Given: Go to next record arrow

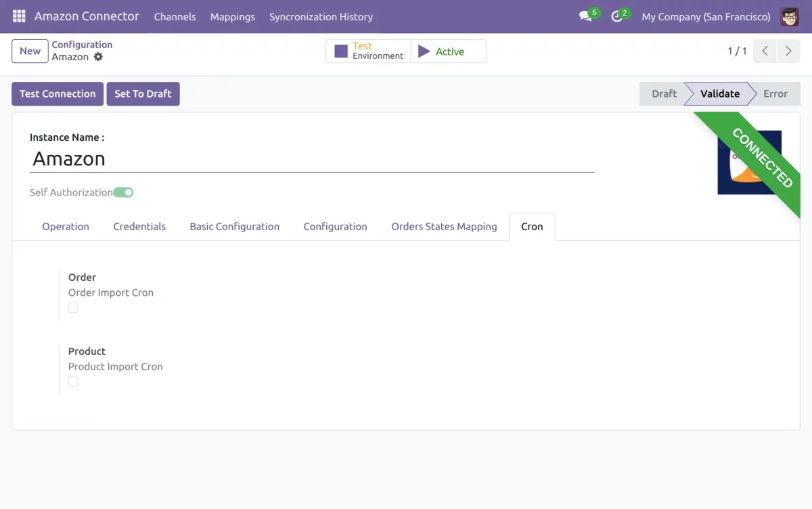Looking at the screenshot, I should (788, 51).
